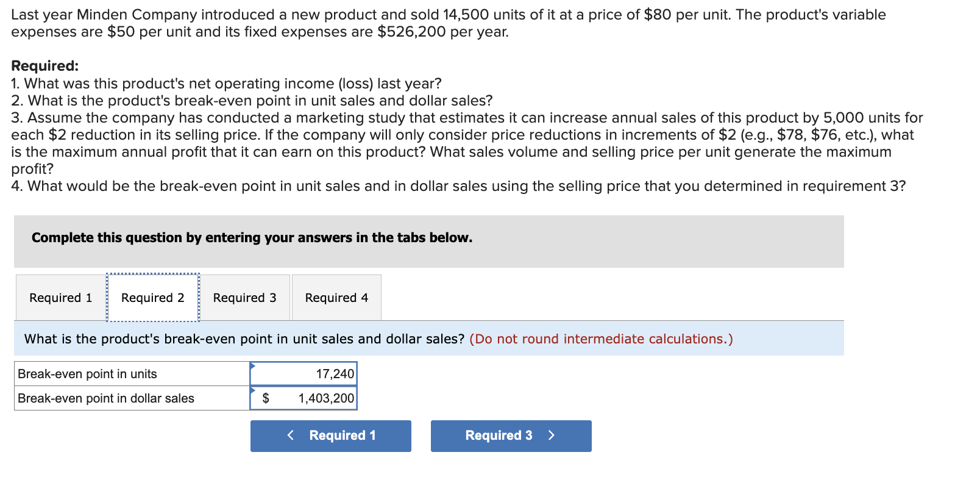980x477 pixels.
Task: Click the "Complete this question" instruction banner
Action: 252,238
